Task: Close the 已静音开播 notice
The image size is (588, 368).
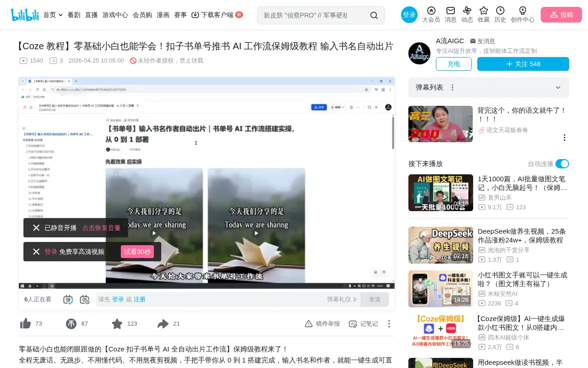Action: point(36,228)
